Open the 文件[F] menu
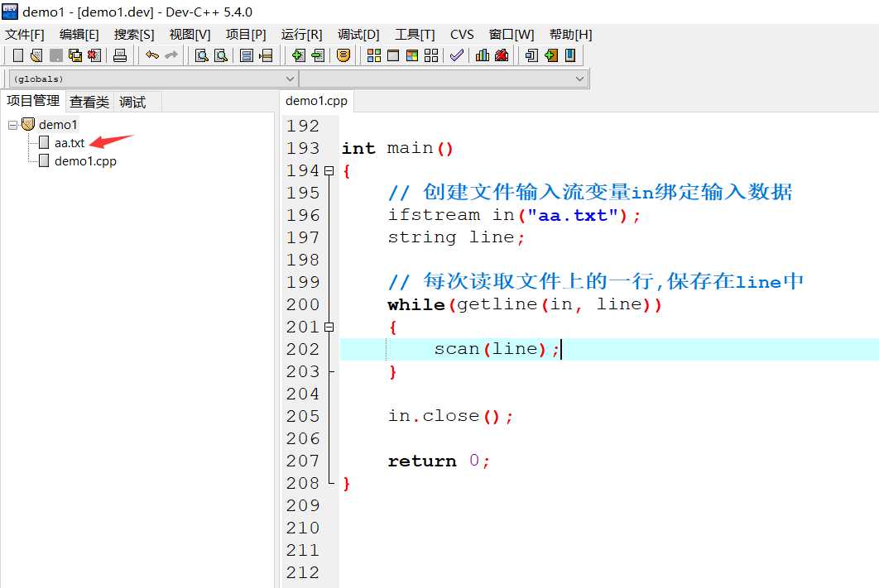 pyautogui.click(x=25, y=35)
